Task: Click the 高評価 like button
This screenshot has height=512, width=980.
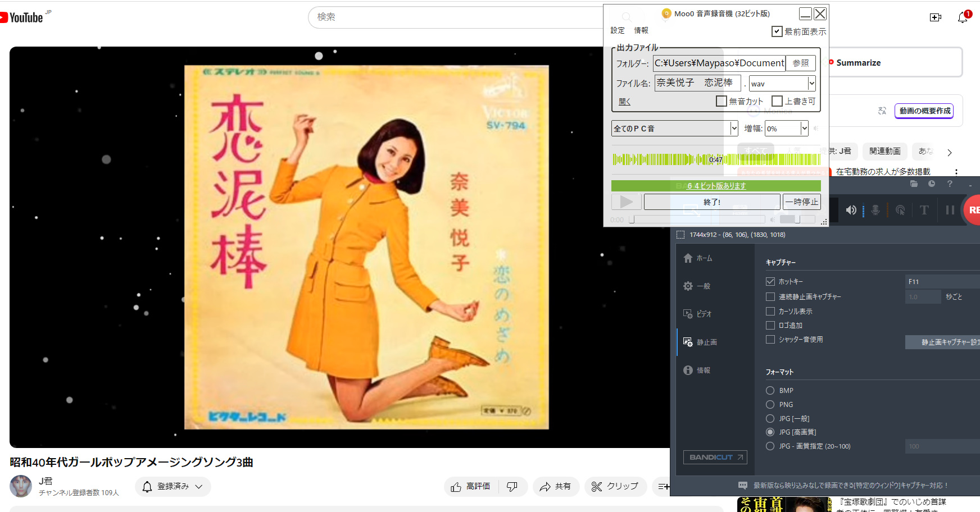Action: [x=471, y=487]
